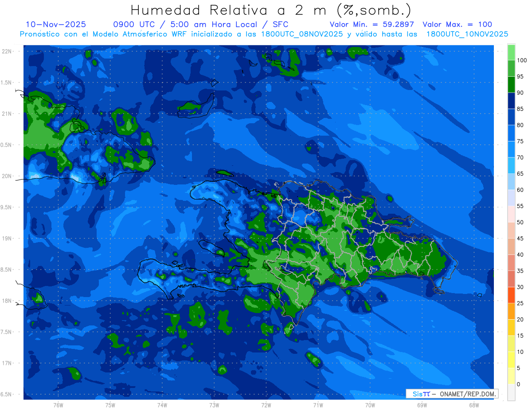
Task: Click the "Valor Max. = 100" value
Action: pyautogui.click(x=457, y=24)
